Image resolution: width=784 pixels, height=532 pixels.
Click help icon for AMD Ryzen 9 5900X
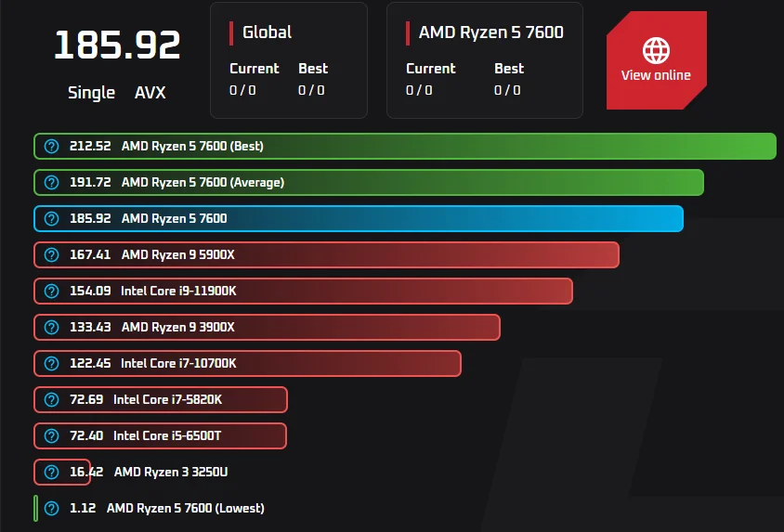51,254
